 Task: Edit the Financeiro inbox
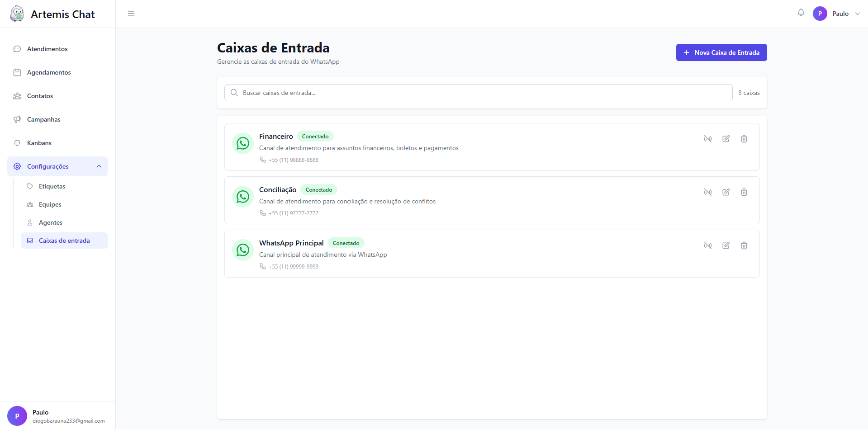coord(726,139)
